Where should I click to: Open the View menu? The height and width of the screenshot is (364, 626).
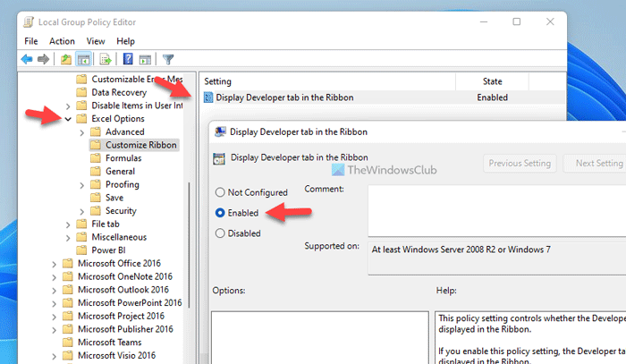pyautogui.click(x=96, y=41)
